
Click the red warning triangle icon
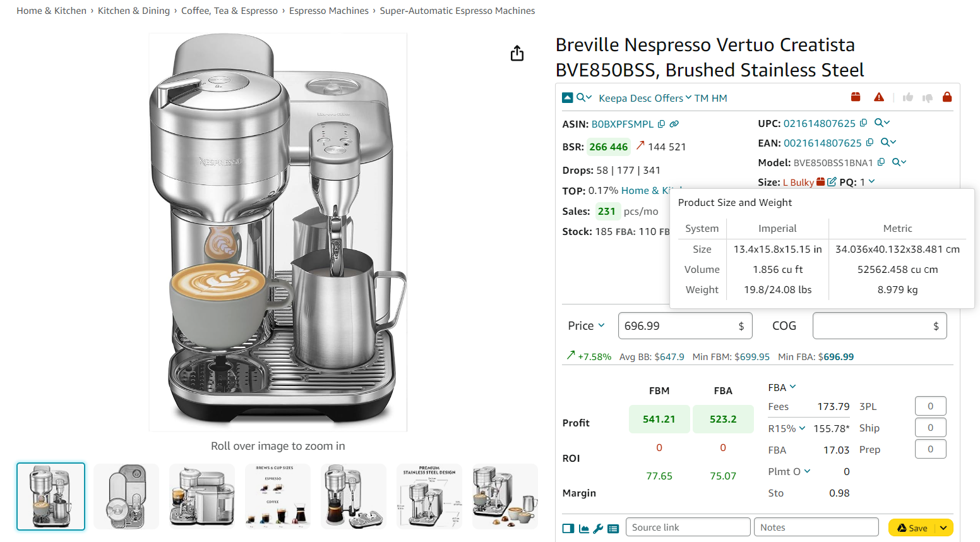pyautogui.click(x=879, y=97)
